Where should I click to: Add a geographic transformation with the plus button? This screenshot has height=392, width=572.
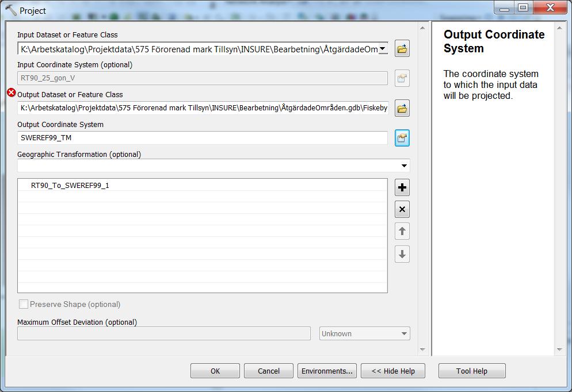[x=402, y=187]
